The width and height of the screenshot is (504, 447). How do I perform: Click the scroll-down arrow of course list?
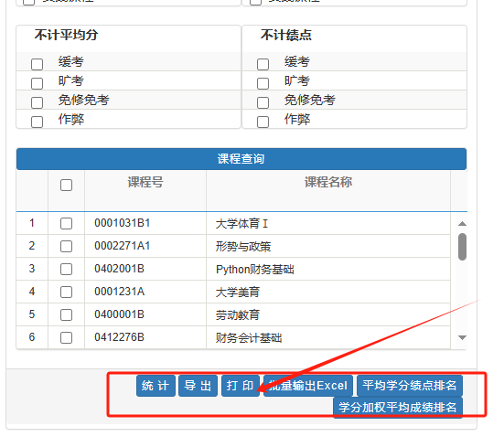[x=462, y=337]
